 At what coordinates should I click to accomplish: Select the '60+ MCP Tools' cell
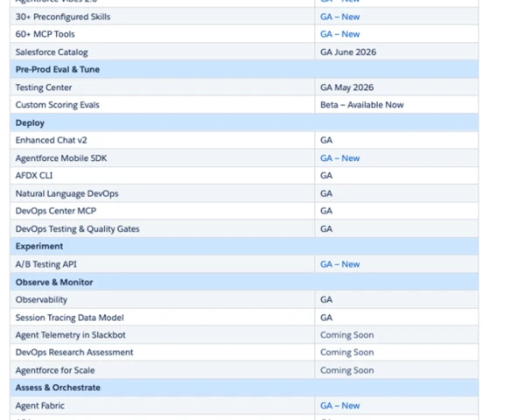point(163,34)
